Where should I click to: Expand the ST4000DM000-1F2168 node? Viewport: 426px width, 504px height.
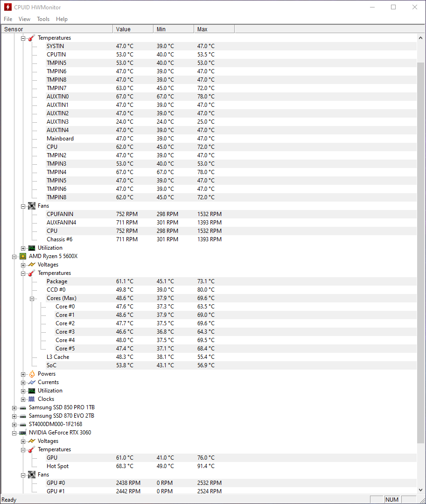click(x=14, y=425)
